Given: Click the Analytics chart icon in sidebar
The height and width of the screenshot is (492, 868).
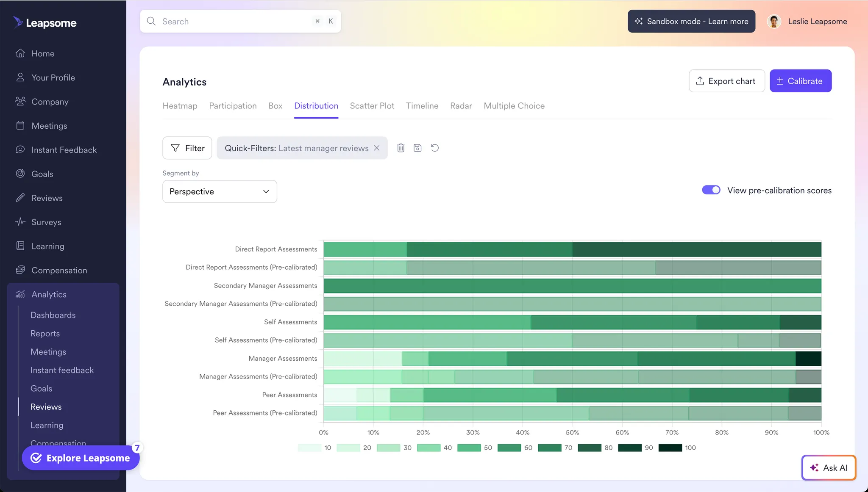Looking at the screenshot, I should pos(20,294).
